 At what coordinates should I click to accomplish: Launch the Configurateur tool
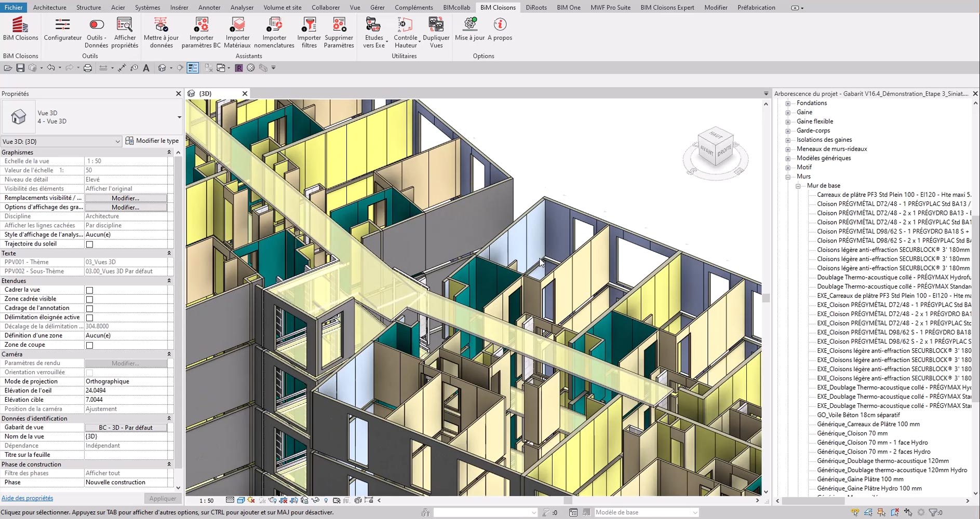(63, 29)
